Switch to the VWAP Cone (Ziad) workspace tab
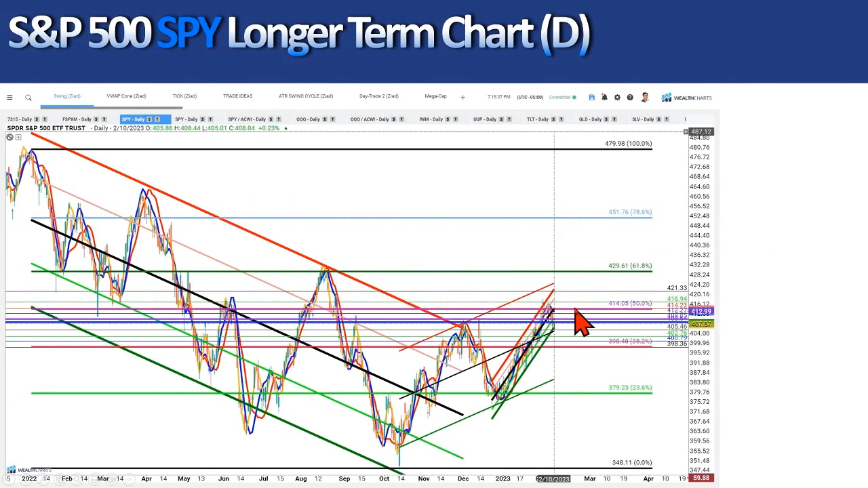The width and height of the screenshot is (868, 488). [x=126, y=96]
